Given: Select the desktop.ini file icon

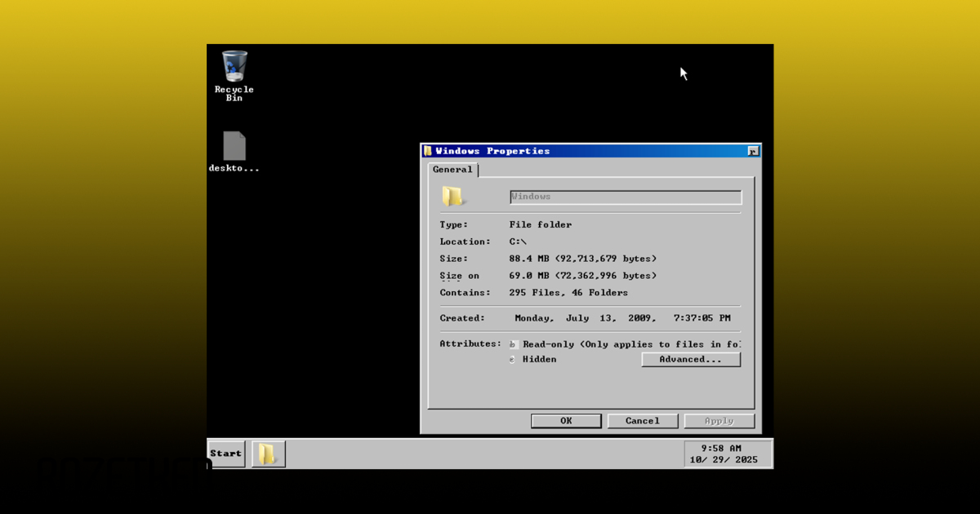Looking at the screenshot, I should coord(234,147).
